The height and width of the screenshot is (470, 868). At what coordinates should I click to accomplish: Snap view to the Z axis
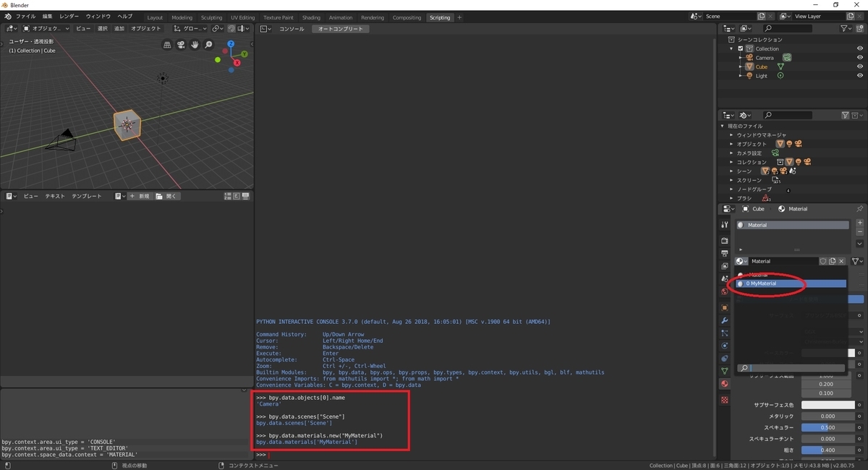tap(231, 44)
